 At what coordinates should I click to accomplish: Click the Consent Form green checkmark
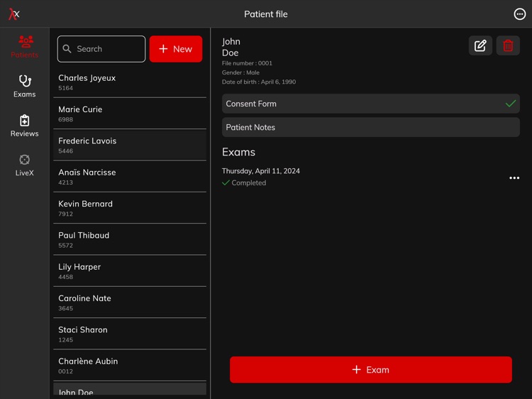click(510, 103)
